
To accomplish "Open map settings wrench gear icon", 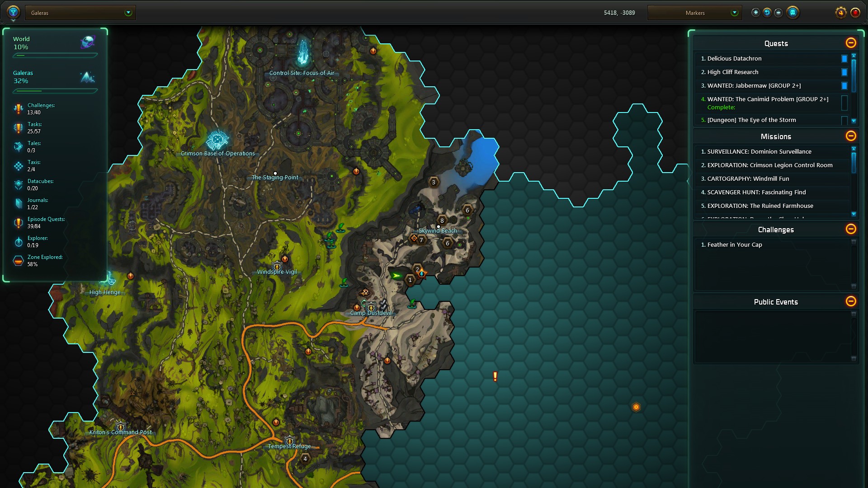I will pyautogui.click(x=840, y=13).
